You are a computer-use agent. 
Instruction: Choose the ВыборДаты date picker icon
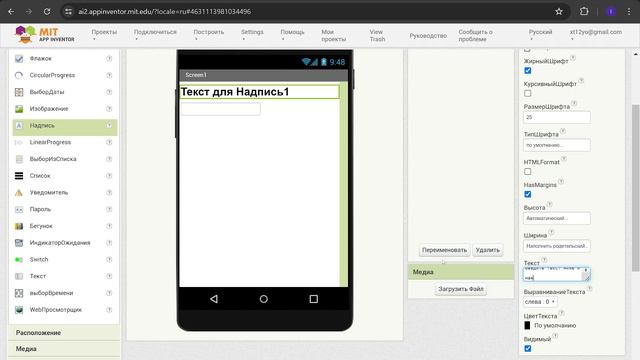tap(19, 92)
